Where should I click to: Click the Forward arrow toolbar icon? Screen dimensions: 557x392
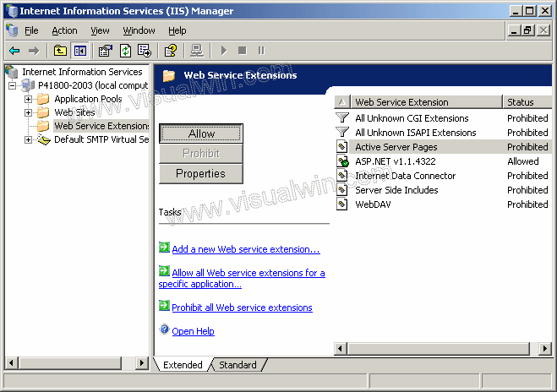pyautogui.click(x=34, y=52)
